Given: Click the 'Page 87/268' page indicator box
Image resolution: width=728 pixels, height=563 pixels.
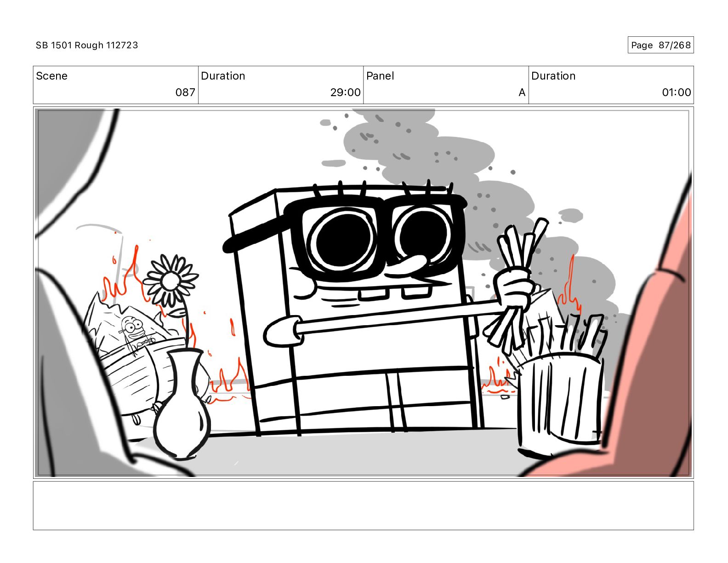Looking at the screenshot, I should tap(660, 45).
